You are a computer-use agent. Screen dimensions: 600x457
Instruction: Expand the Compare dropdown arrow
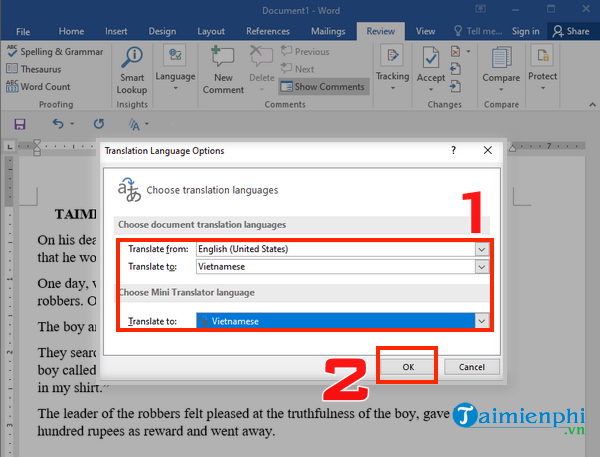pyautogui.click(x=501, y=90)
